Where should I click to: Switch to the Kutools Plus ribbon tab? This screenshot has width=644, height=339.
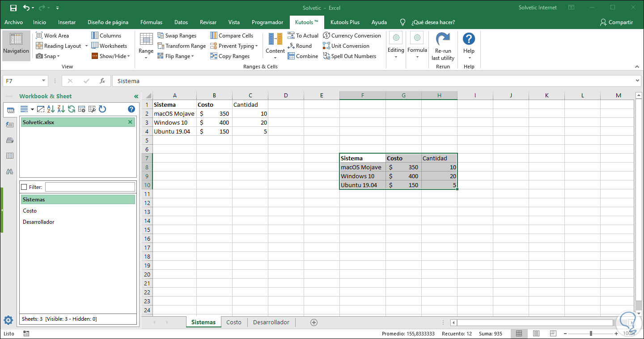[x=345, y=22]
